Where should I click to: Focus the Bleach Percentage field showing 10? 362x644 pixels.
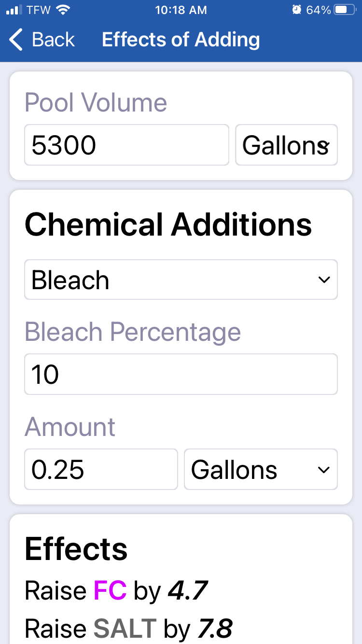pos(181,374)
